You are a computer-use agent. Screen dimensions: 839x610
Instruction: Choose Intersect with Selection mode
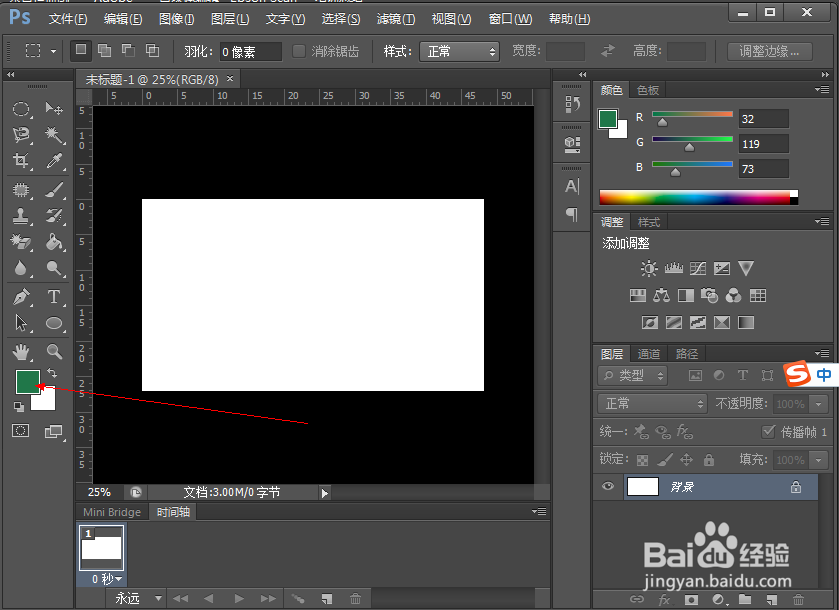pyautogui.click(x=152, y=51)
